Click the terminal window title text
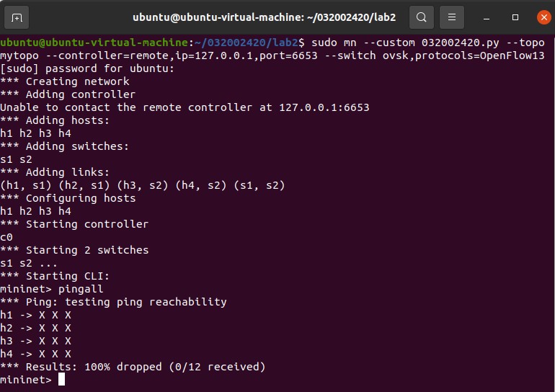Viewport: 555px width, 392px height. [264, 17]
